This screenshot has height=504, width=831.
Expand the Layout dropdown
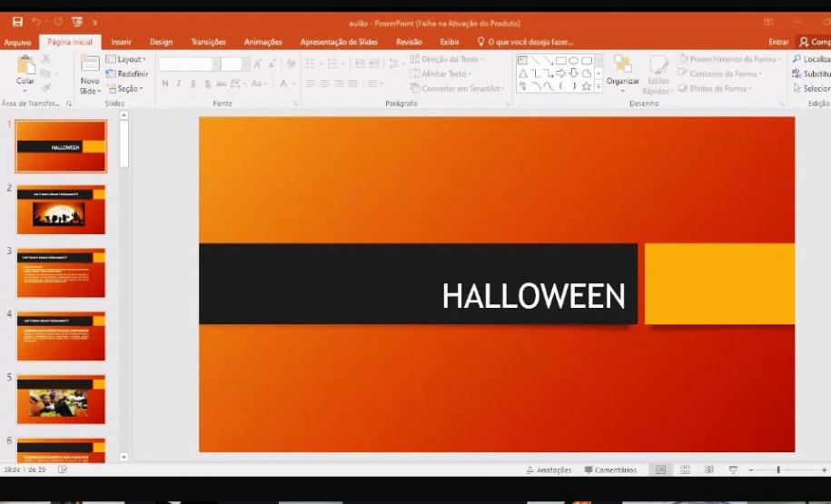(x=125, y=59)
